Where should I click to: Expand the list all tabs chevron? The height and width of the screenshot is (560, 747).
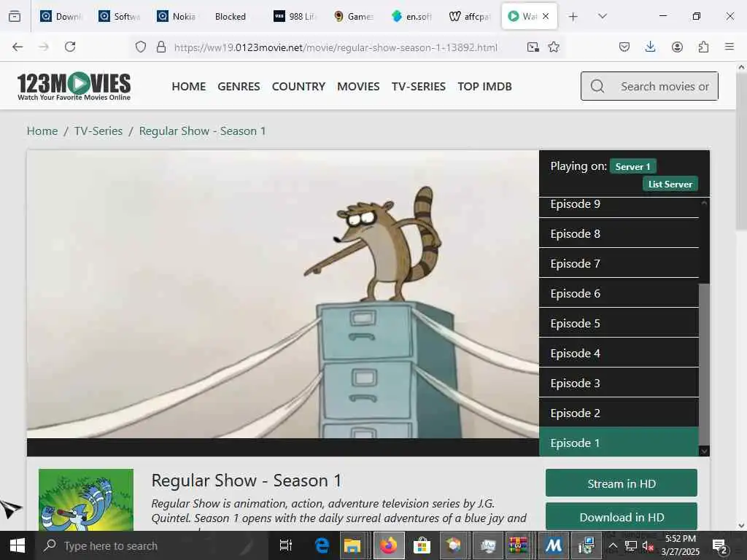[603, 16]
